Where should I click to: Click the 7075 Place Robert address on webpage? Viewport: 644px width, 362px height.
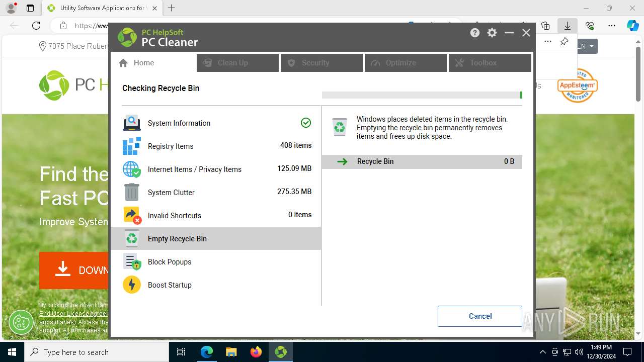(x=74, y=46)
